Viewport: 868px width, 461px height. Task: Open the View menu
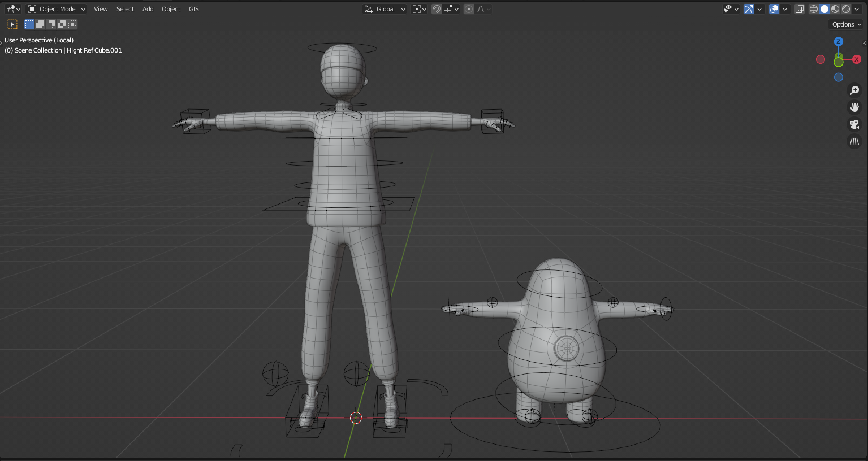101,9
